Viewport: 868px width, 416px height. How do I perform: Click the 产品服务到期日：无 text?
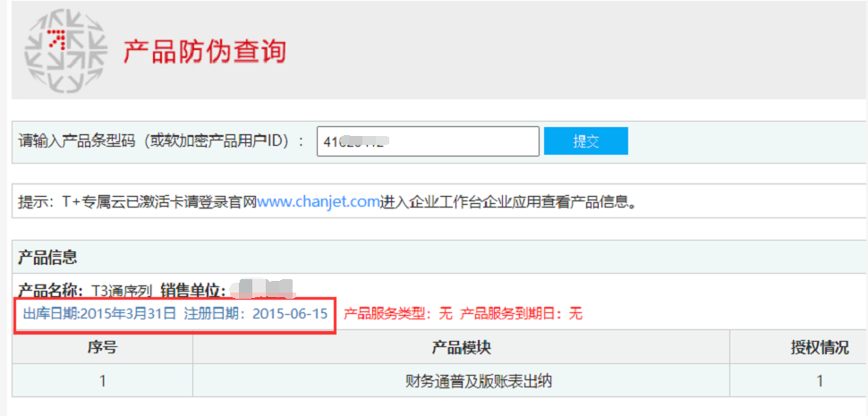coord(522,314)
